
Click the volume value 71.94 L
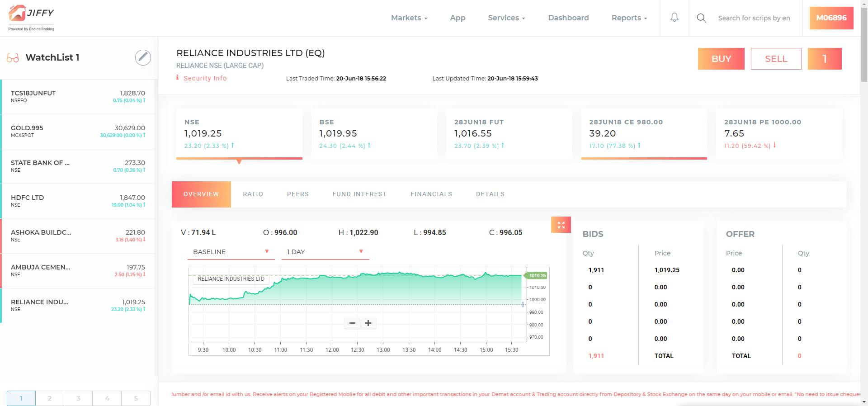pos(203,232)
